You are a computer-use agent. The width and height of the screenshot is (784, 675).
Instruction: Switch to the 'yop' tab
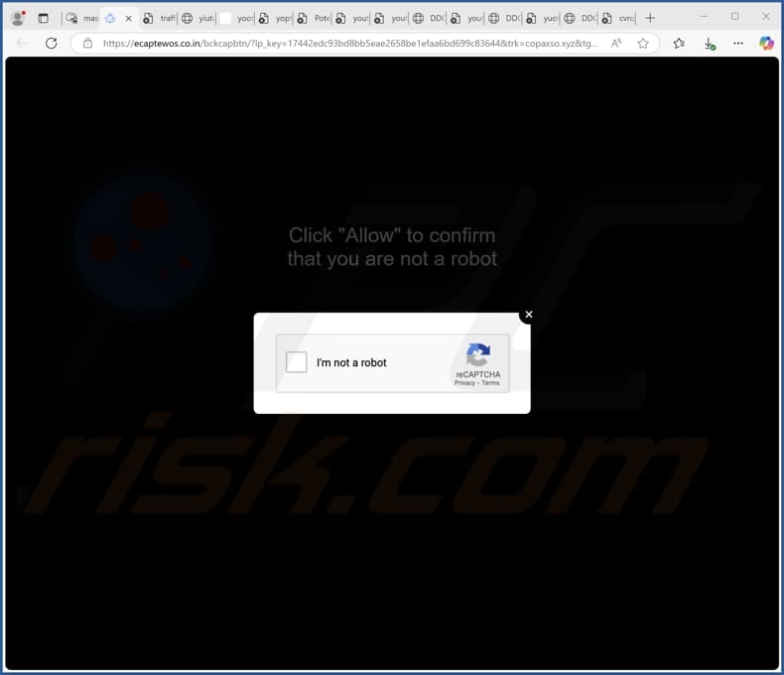tap(275, 19)
